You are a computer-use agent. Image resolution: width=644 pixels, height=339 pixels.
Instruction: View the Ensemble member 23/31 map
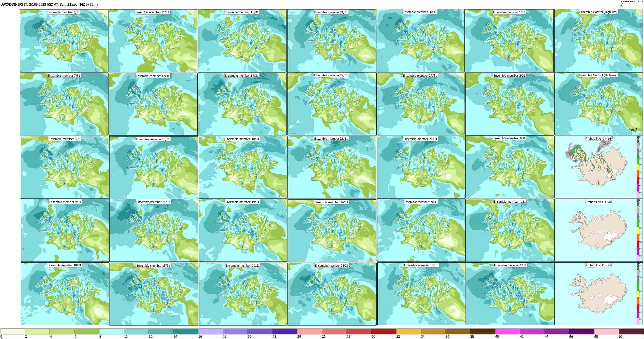(331, 167)
